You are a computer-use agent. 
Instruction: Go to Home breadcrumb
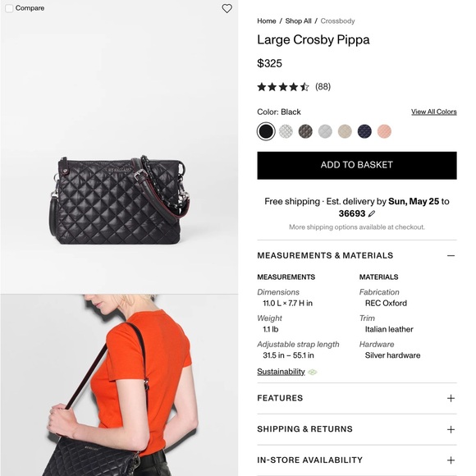click(266, 21)
